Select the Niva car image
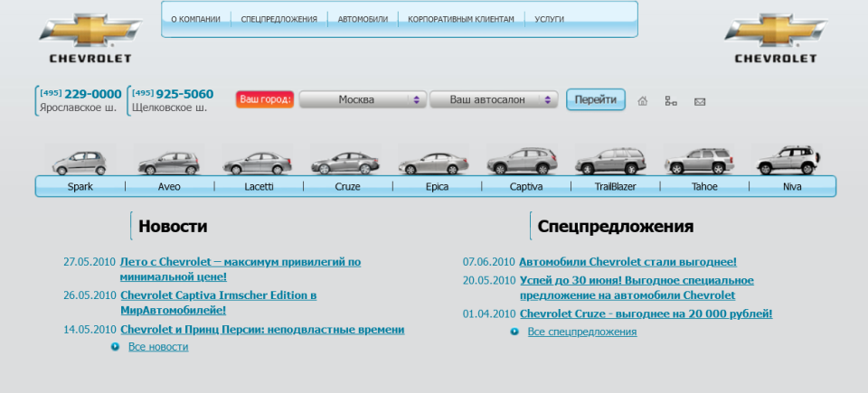 tap(788, 161)
